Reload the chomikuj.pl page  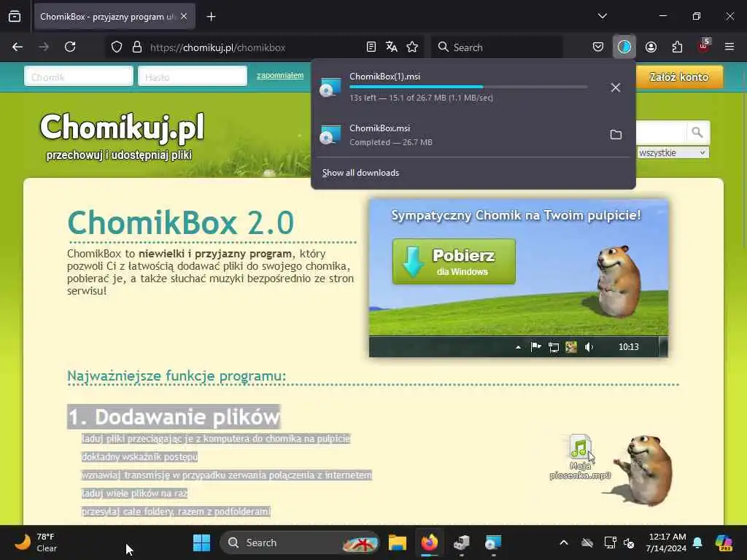[x=70, y=47]
